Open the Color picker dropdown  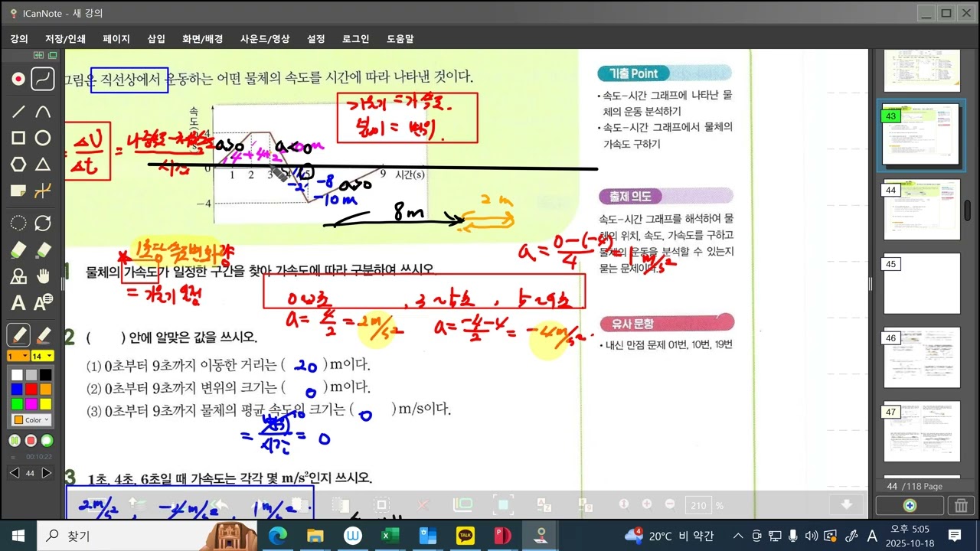[31, 419]
